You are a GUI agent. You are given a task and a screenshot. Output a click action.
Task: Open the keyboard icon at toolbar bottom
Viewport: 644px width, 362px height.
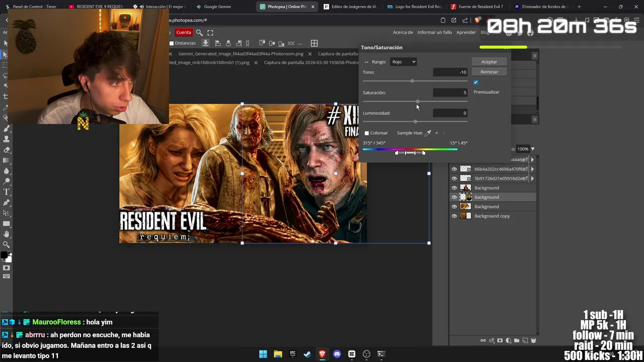7,277
